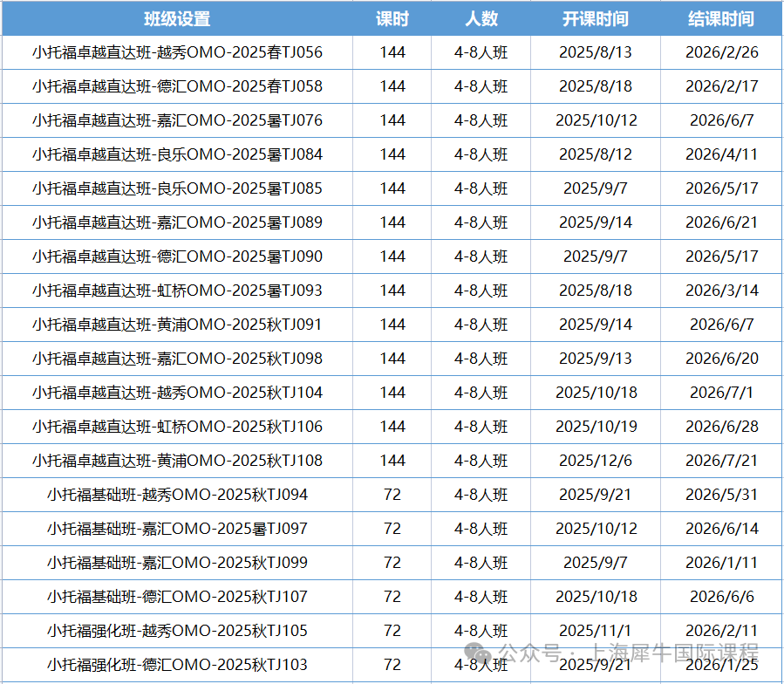Select 小托福基础班-越秀OMO-2025秋TJ094 cell
Viewport: 784px width, 684px height.
click(x=177, y=495)
